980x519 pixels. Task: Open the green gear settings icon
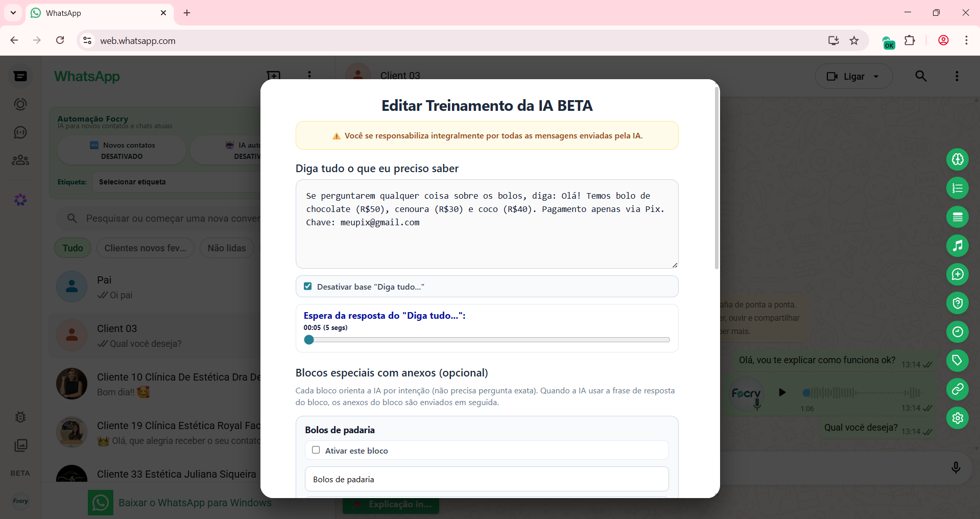click(958, 418)
